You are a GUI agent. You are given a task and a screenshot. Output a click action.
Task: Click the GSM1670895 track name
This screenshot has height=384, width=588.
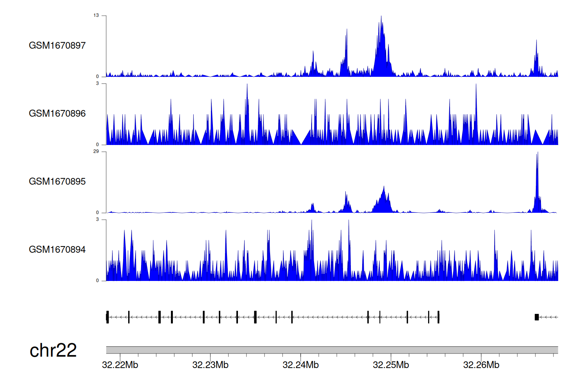coord(57,181)
